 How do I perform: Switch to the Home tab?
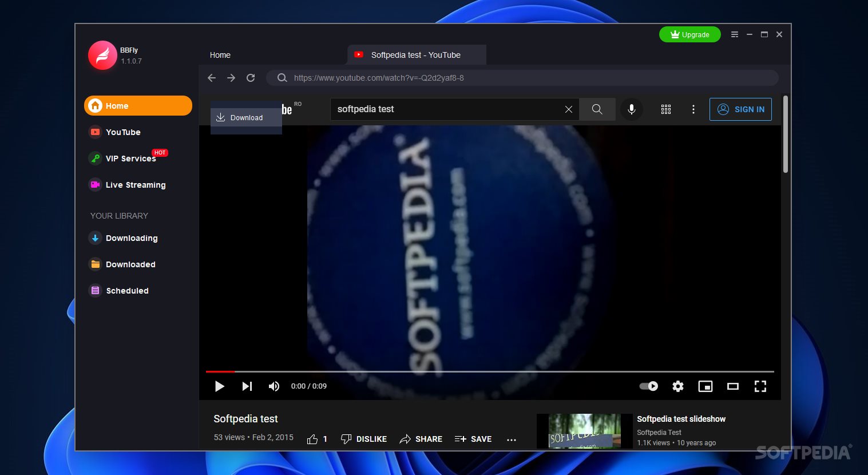click(x=220, y=55)
